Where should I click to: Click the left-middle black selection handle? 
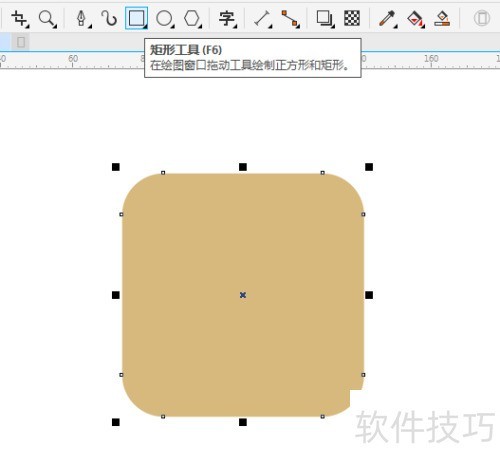pos(116,295)
